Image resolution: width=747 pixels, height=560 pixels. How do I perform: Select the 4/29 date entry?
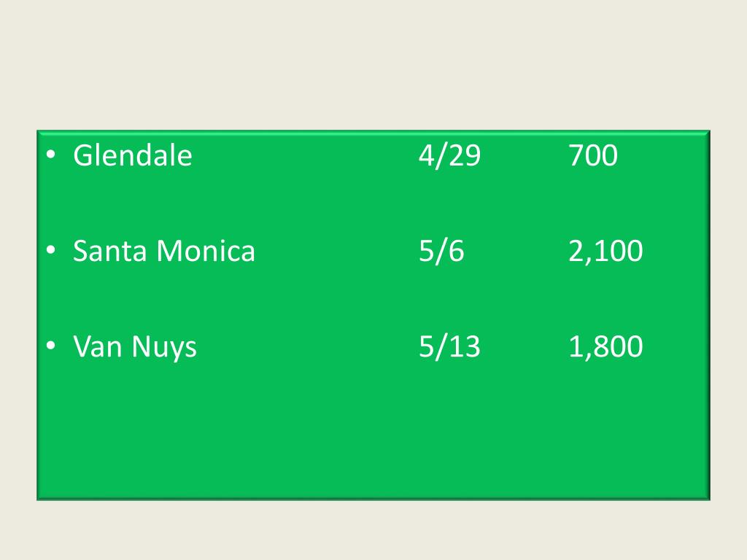(x=449, y=155)
